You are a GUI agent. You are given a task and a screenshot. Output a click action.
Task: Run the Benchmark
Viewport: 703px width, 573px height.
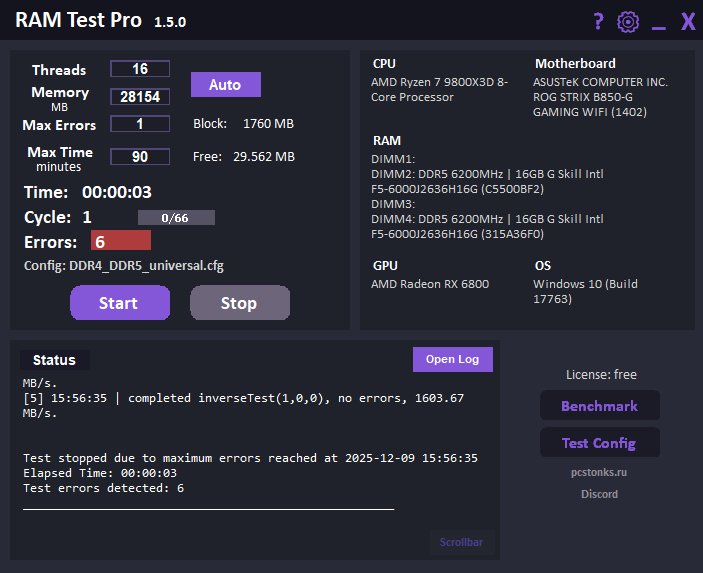click(x=599, y=405)
